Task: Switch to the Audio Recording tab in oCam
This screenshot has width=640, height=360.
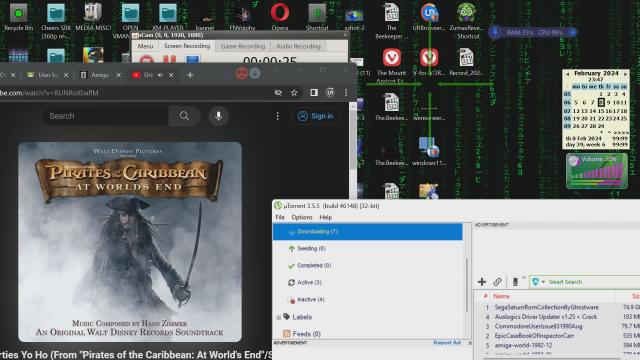Action: (x=298, y=46)
